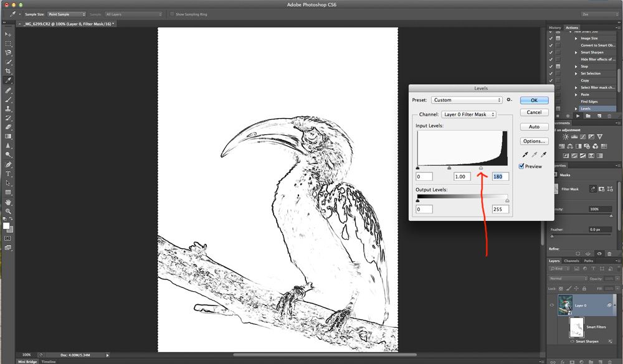Open the Channel dropdown in Levels
This screenshot has width=623, height=364.
(x=468, y=114)
